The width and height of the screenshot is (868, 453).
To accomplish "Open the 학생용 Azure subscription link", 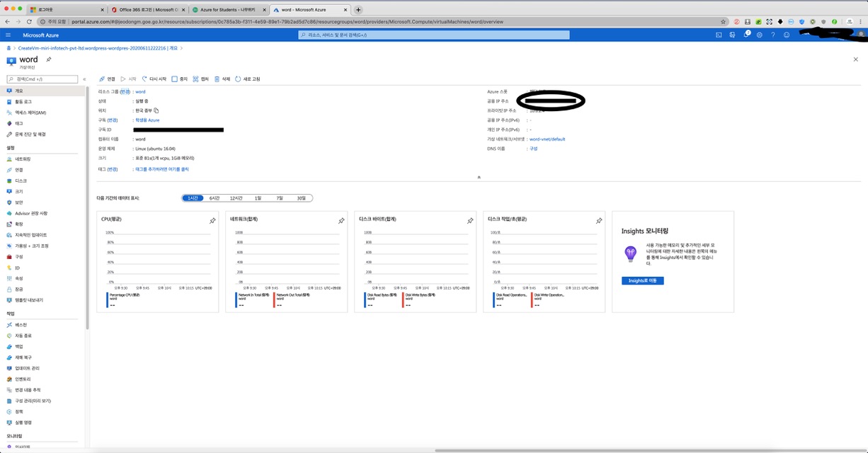I will (x=147, y=120).
